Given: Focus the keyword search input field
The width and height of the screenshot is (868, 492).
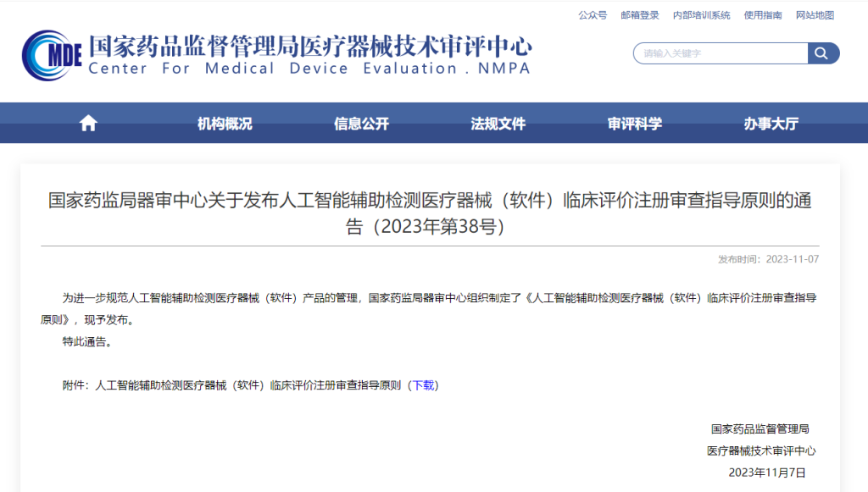Looking at the screenshot, I should click(721, 53).
